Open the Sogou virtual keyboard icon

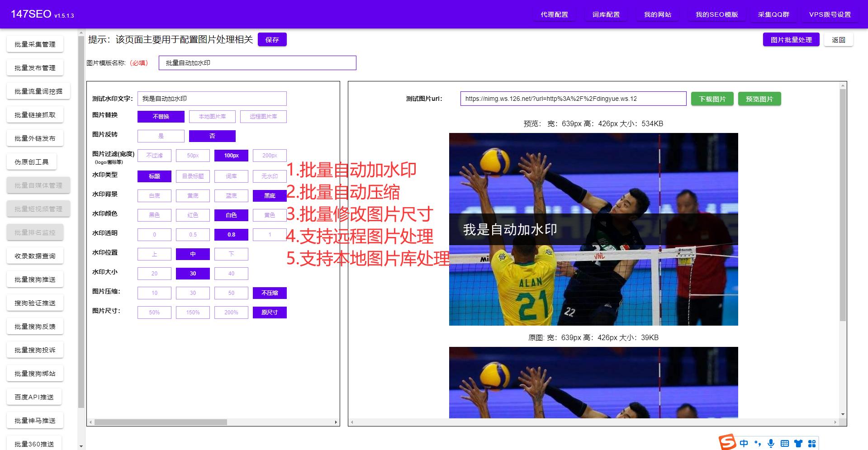coord(785,443)
